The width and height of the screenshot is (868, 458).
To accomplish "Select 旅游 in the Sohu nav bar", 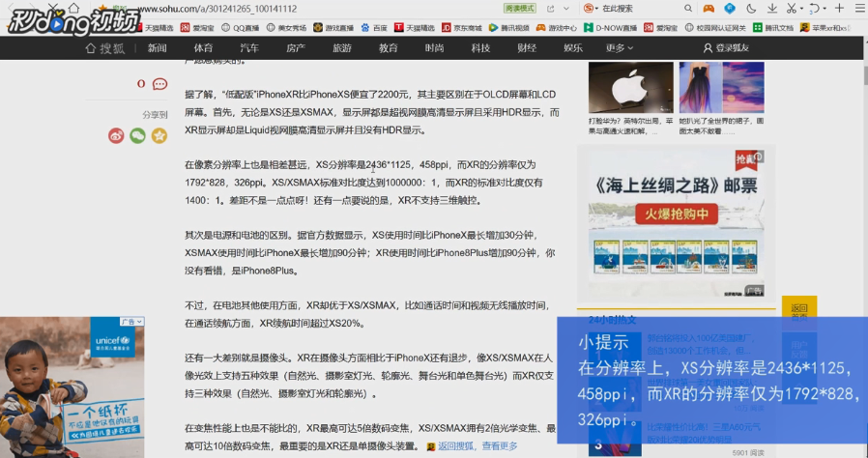I will [342, 48].
